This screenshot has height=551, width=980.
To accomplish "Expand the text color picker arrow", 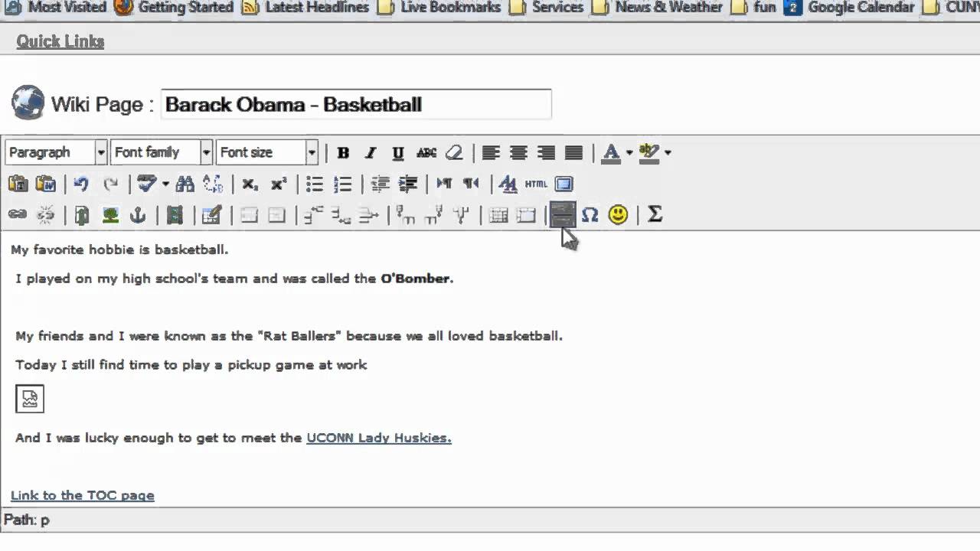I will pyautogui.click(x=629, y=152).
